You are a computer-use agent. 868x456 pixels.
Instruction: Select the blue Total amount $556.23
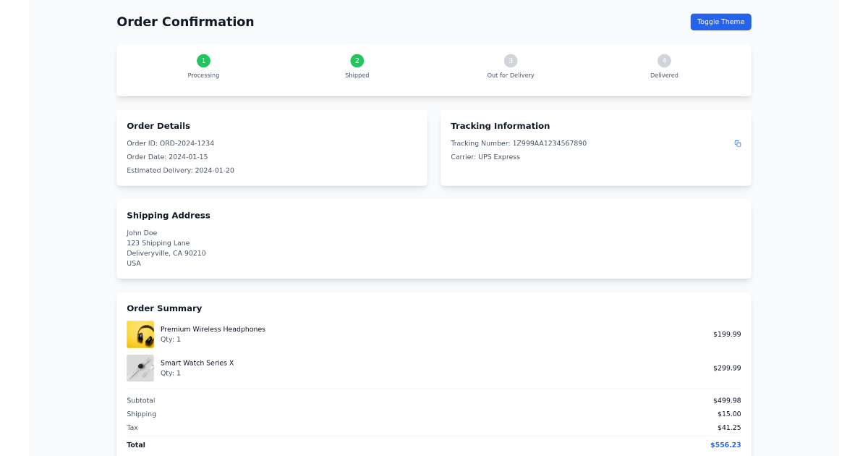726,444
